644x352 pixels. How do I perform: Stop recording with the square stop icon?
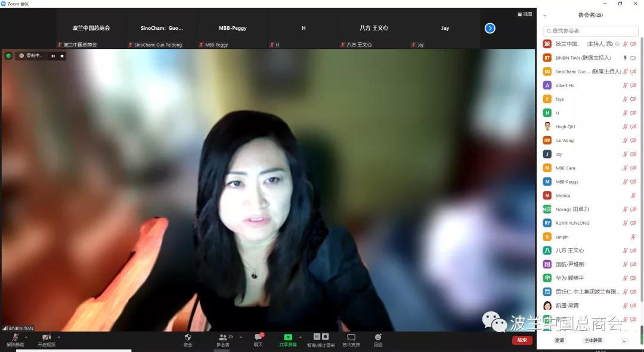pos(61,56)
